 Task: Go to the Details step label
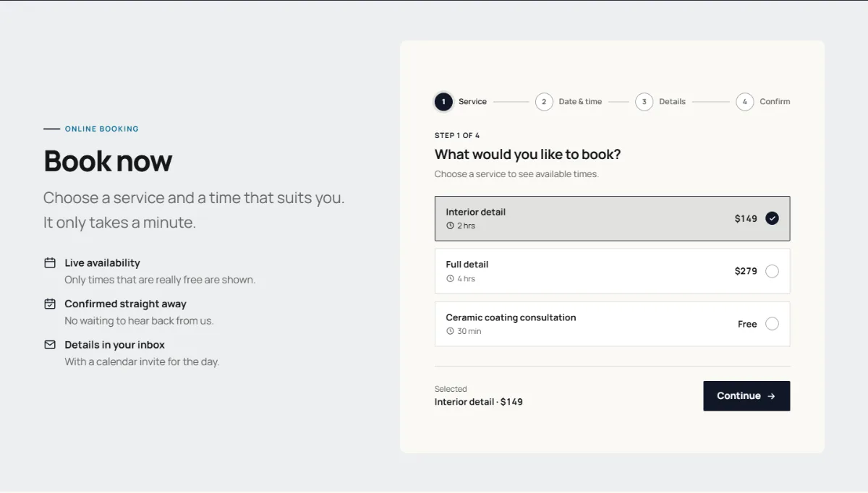click(672, 102)
